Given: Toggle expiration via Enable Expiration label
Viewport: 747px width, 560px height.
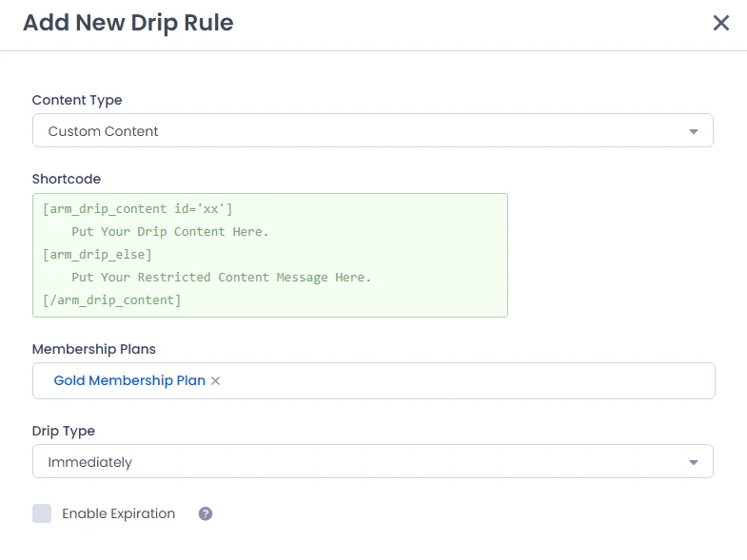Looking at the screenshot, I should pyautogui.click(x=119, y=513).
